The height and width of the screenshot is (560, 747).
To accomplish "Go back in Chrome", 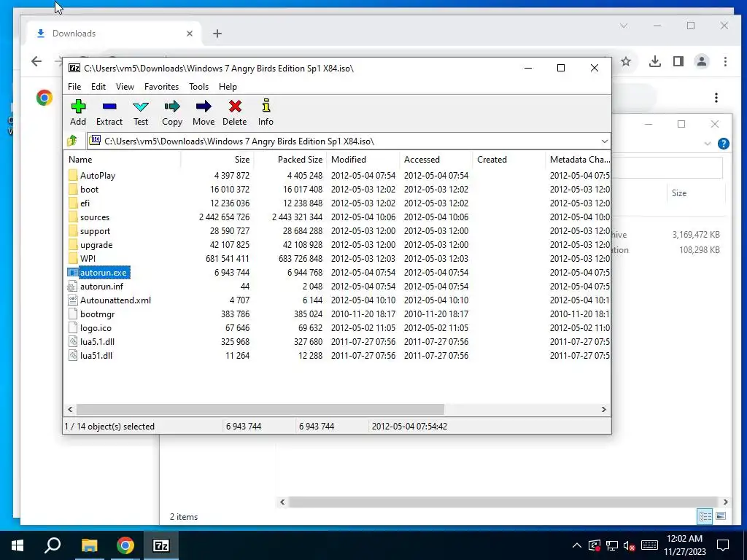I will pos(36,61).
